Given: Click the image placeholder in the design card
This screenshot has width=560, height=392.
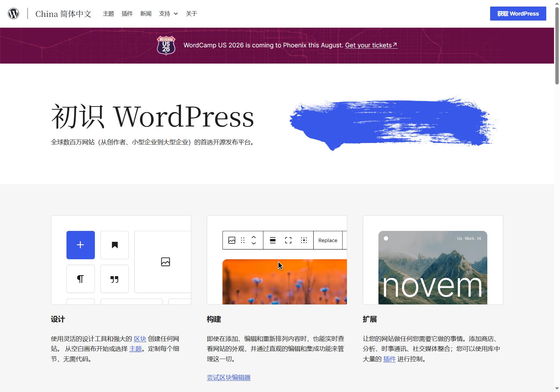Looking at the screenshot, I should (x=165, y=262).
